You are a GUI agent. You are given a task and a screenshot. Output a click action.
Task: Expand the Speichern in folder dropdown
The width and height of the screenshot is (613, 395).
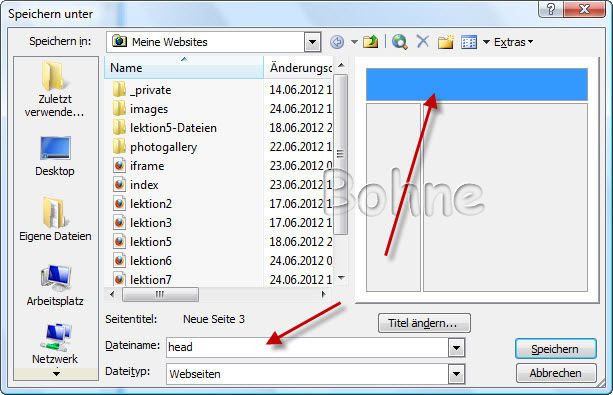(x=312, y=42)
